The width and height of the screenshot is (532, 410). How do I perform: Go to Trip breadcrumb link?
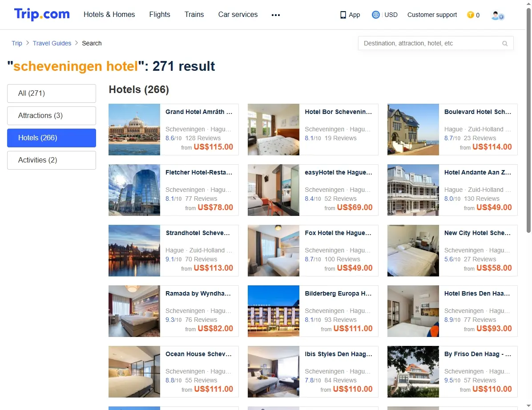16,43
